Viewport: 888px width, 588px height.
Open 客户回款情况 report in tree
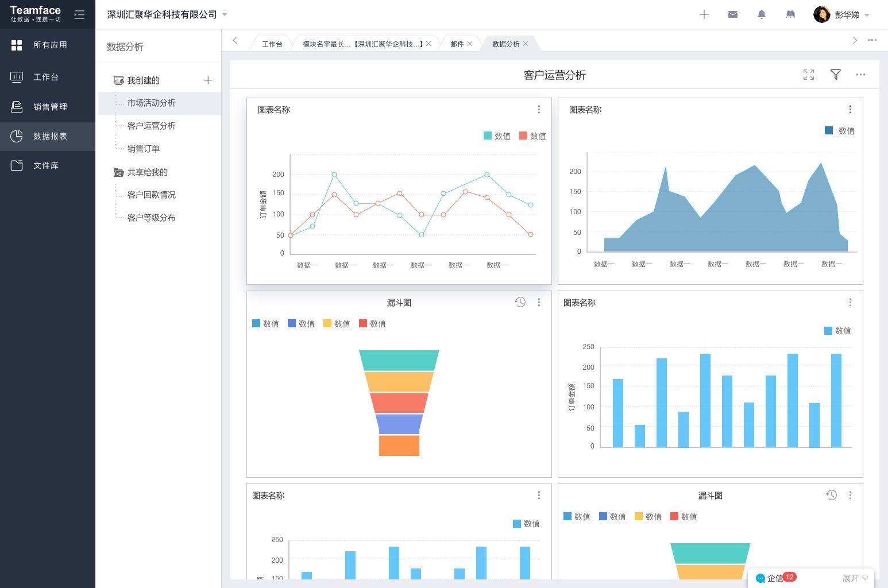point(152,195)
